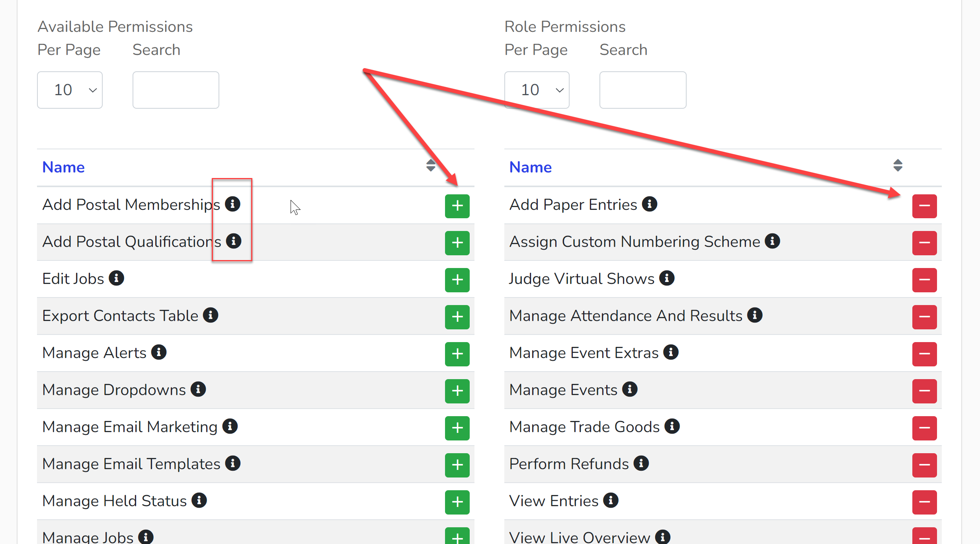This screenshot has width=980, height=544.
Task: Select the Manage Held Status row text
Action: click(x=115, y=501)
